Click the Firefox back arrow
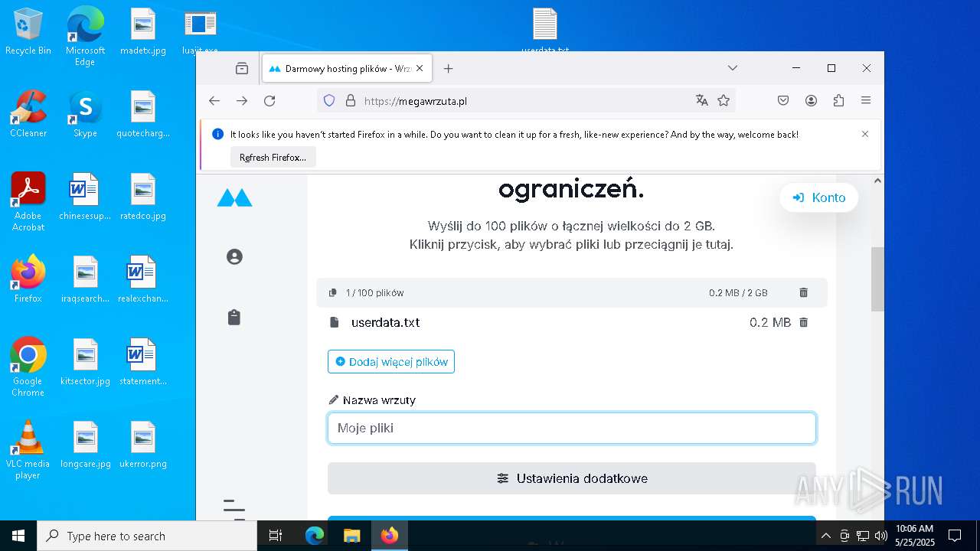Image resolution: width=980 pixels, height=551 pixels. point(214,100)
